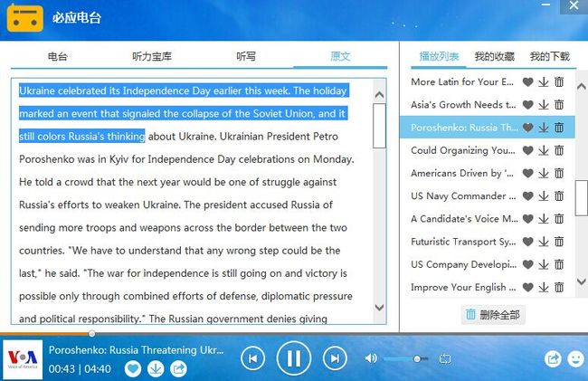The width and height of the screenshot is (588, 381).
Task: Delete 'A Candidate's Voice M...' from playlist
Action: point(559,219)
